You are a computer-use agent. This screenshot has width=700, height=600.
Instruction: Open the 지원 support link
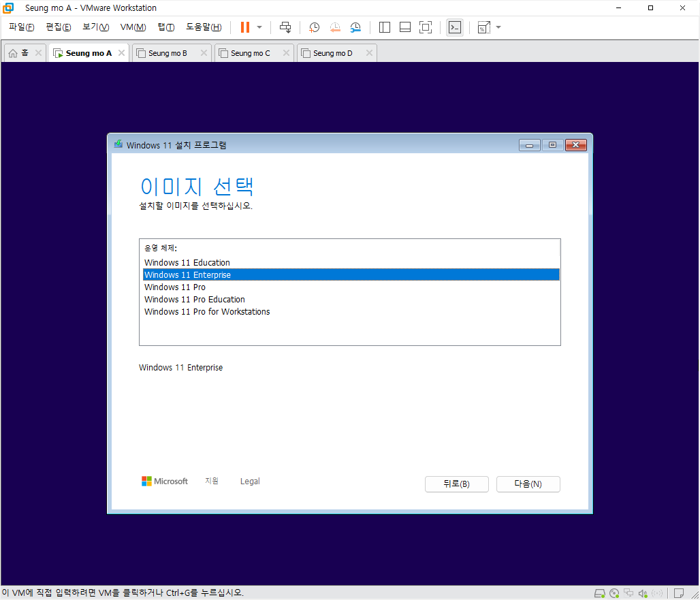pos(212,481)
